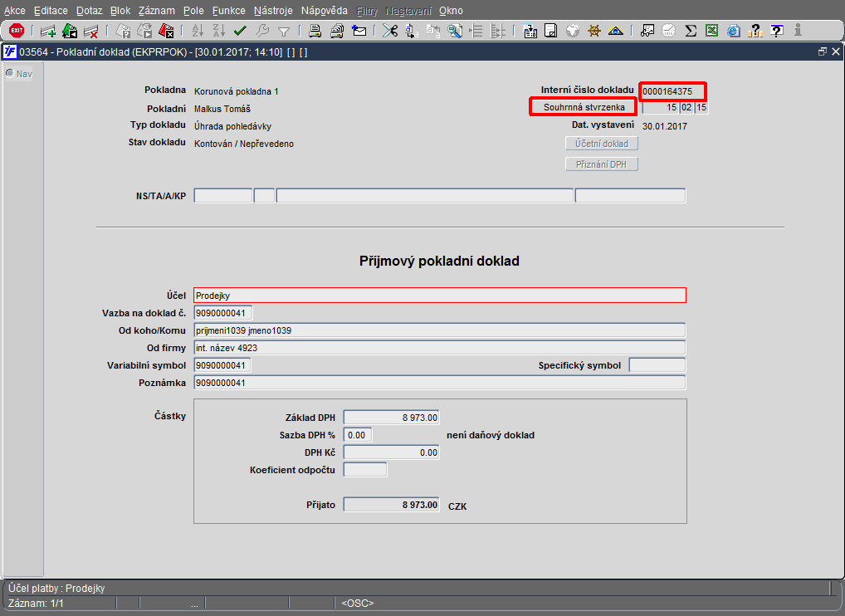
Task: Click the blue eye pyramid icon
Action: click(x=615, y=32)
